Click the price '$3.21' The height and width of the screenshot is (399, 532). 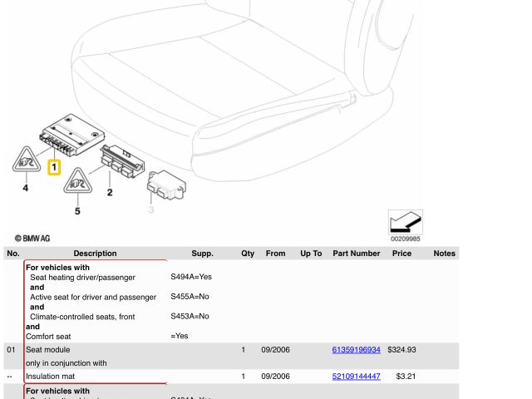406,377
